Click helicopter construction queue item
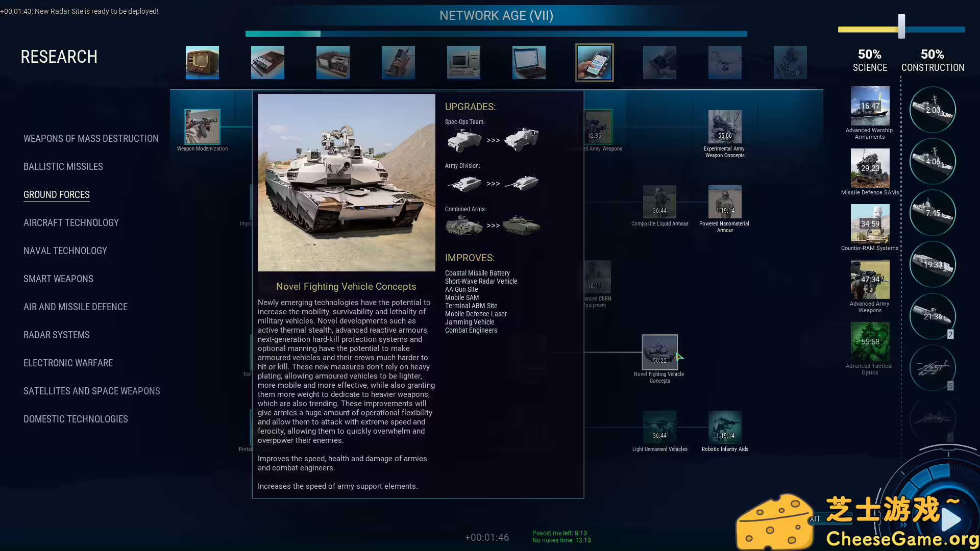 933,368
